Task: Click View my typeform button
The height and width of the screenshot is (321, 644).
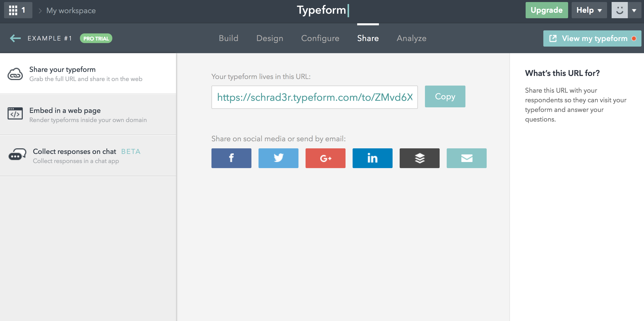Action: point(592,38)
